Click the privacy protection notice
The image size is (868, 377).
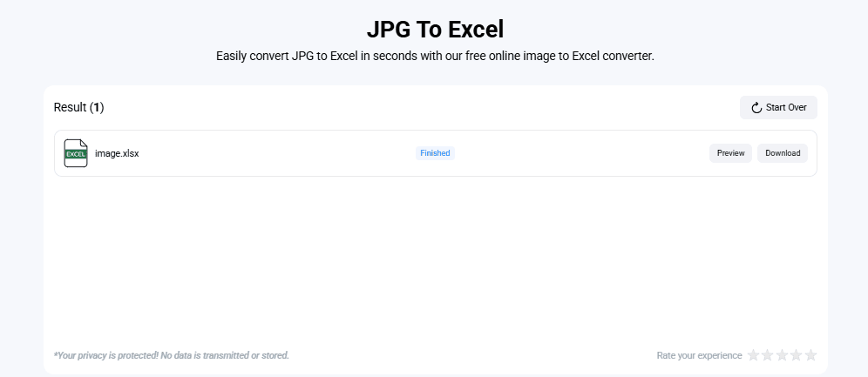171,355
